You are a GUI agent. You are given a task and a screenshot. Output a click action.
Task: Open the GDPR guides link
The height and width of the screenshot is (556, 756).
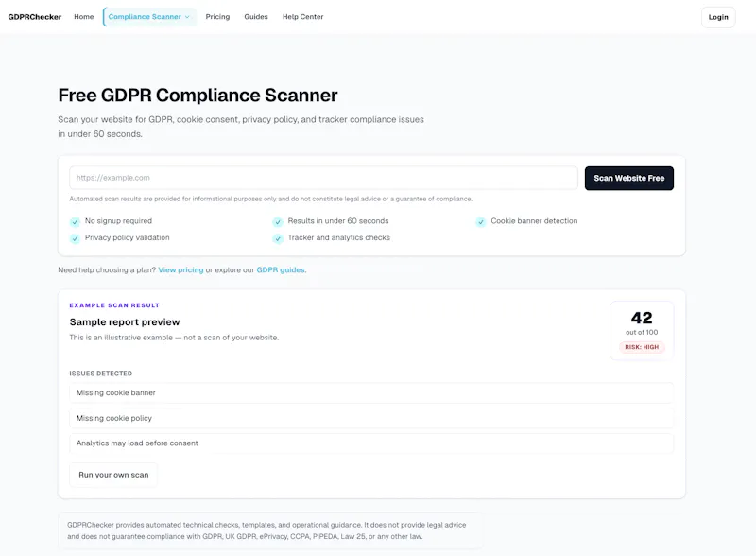[x=281, y=270]
